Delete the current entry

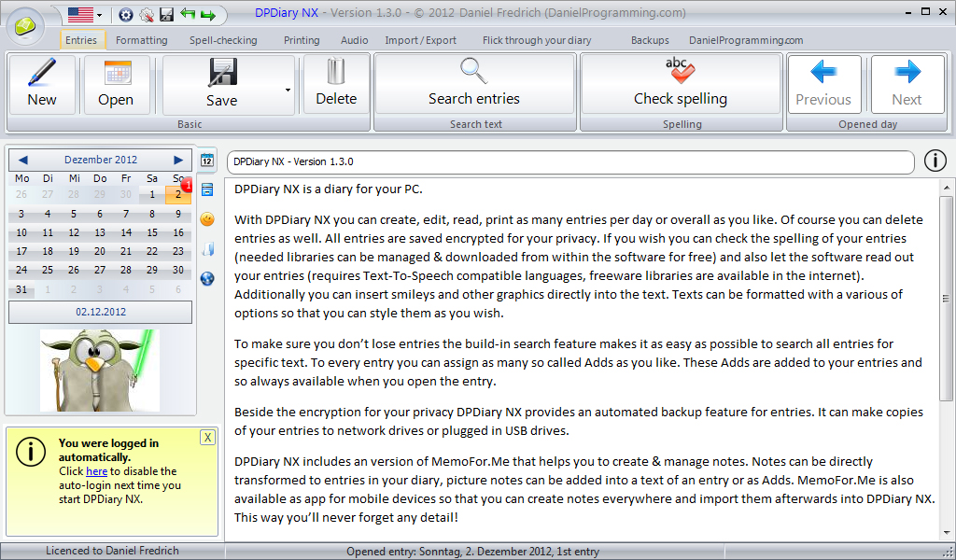[336, 84]
